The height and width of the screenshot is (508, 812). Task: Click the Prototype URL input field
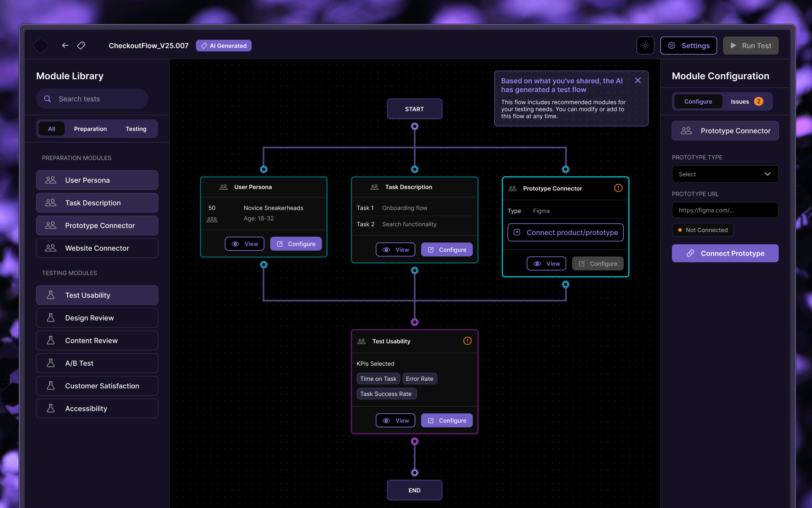click(725, 210)
